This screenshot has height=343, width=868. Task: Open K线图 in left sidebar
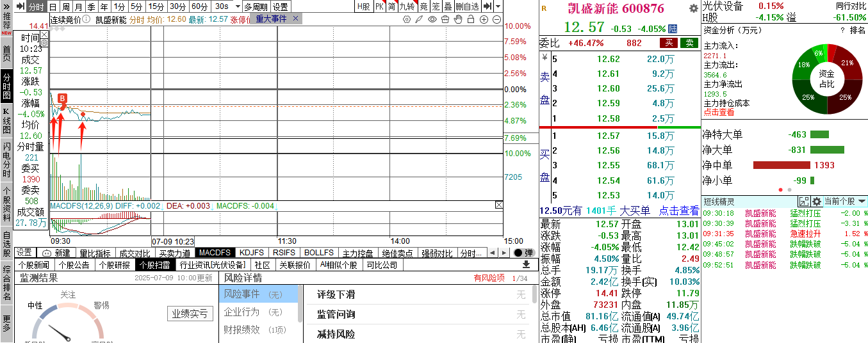tap(6, 122)
